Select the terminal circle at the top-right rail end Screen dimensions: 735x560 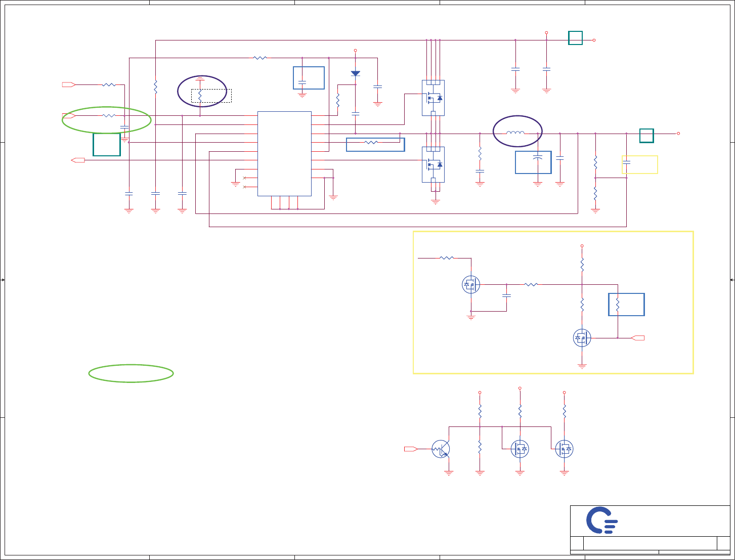pos(594,40)
